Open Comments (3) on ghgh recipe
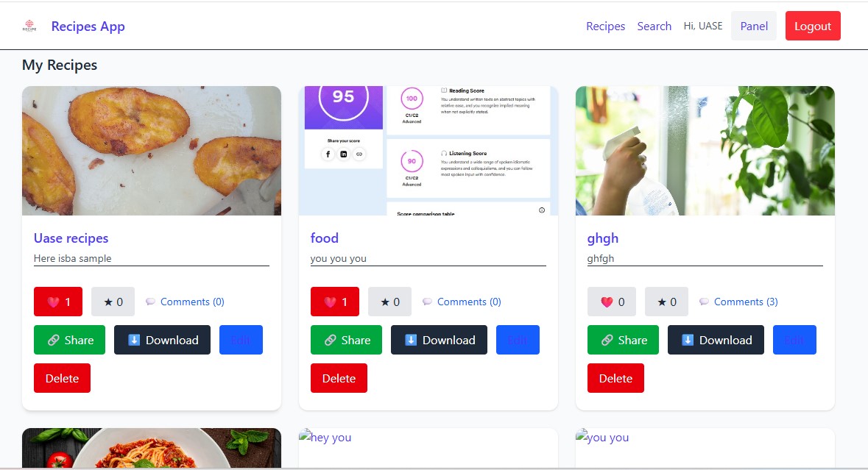 pos(738,302)
